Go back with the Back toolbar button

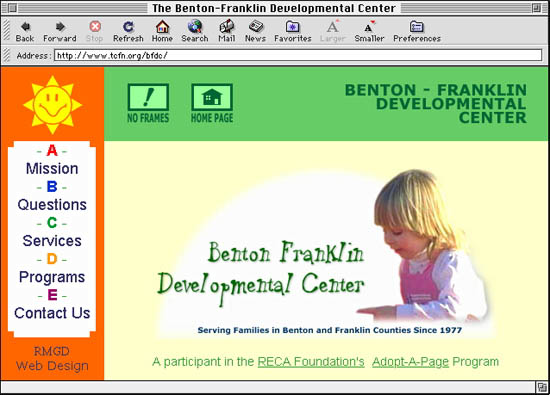25,31
